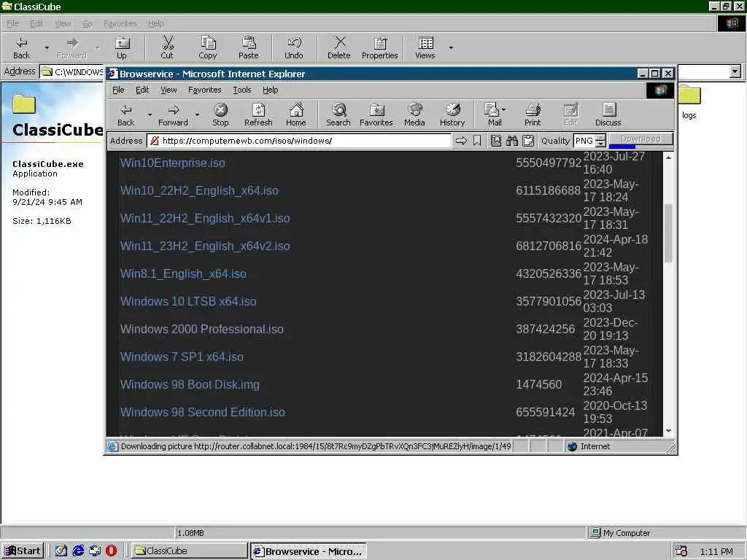Click Delete in the ClassiCube Explorer toolbar

(x=339, y=47)
